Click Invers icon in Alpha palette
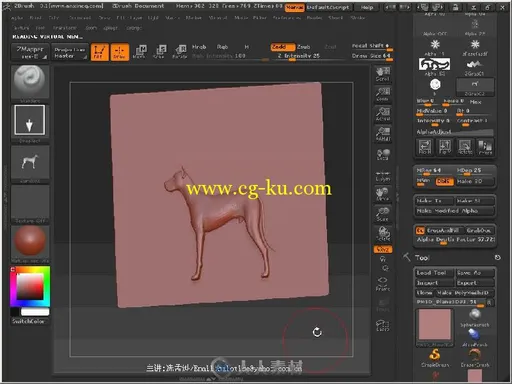 [x=485, y=147]
